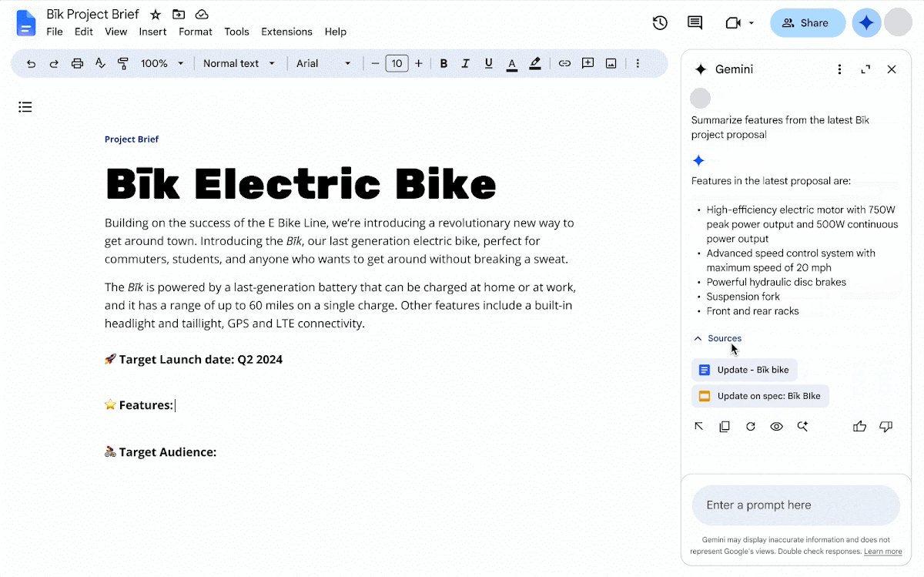The height and width of the screenshot is (577, 924).
Task: Open "Update on spec: Bīk BIke" source
Action: pyautogui.click(x=760, y=396)
